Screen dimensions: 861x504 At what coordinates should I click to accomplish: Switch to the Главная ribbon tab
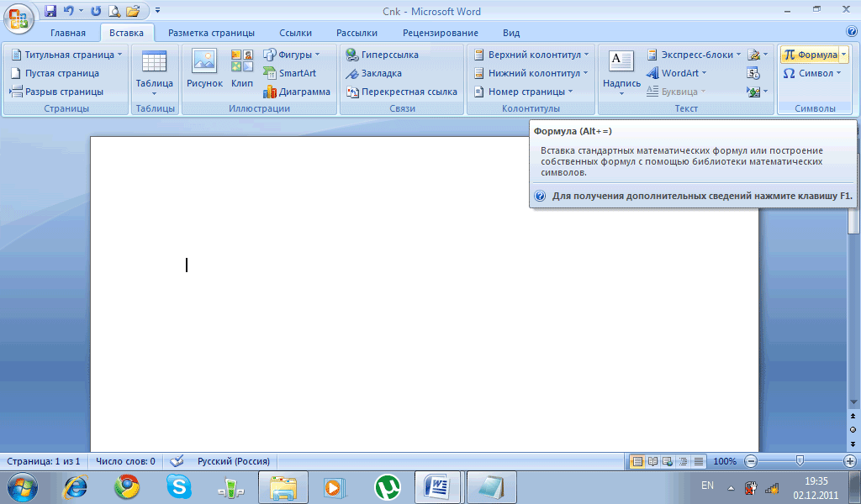point(68,33)
